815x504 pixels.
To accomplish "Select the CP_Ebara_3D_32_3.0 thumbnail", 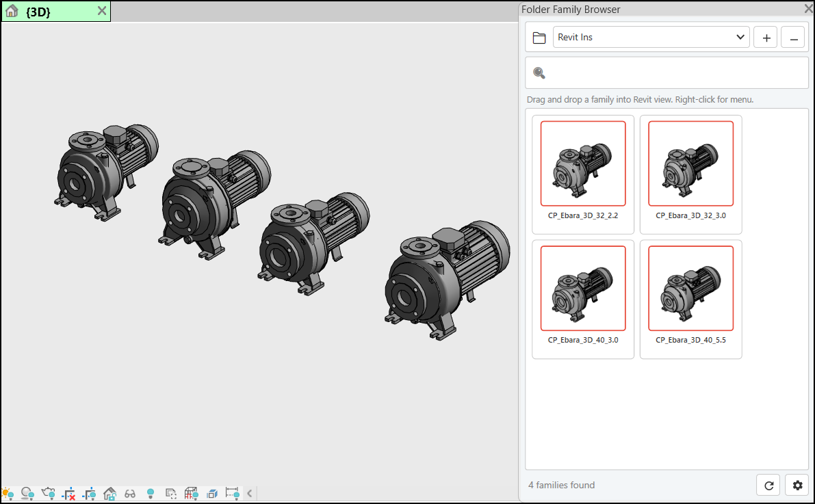I will coord(690,163).
